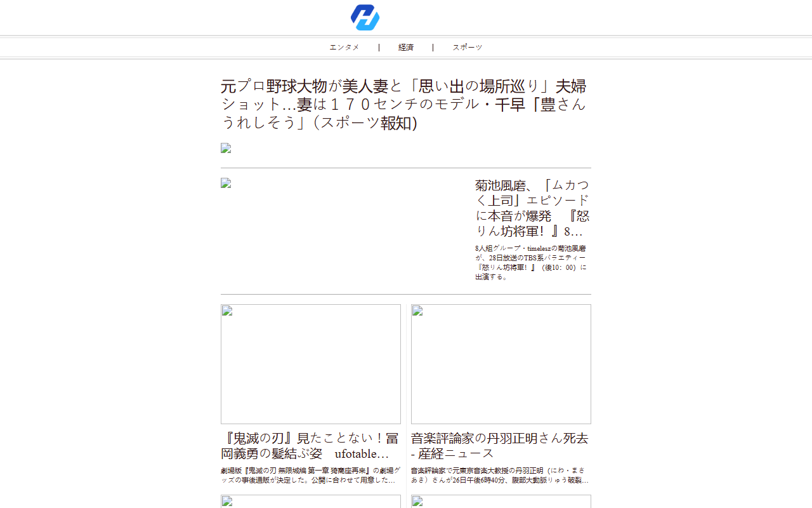This screenshot has width=812, height=508.
Task: Click the blue H site logo
Action: (365, 18)
